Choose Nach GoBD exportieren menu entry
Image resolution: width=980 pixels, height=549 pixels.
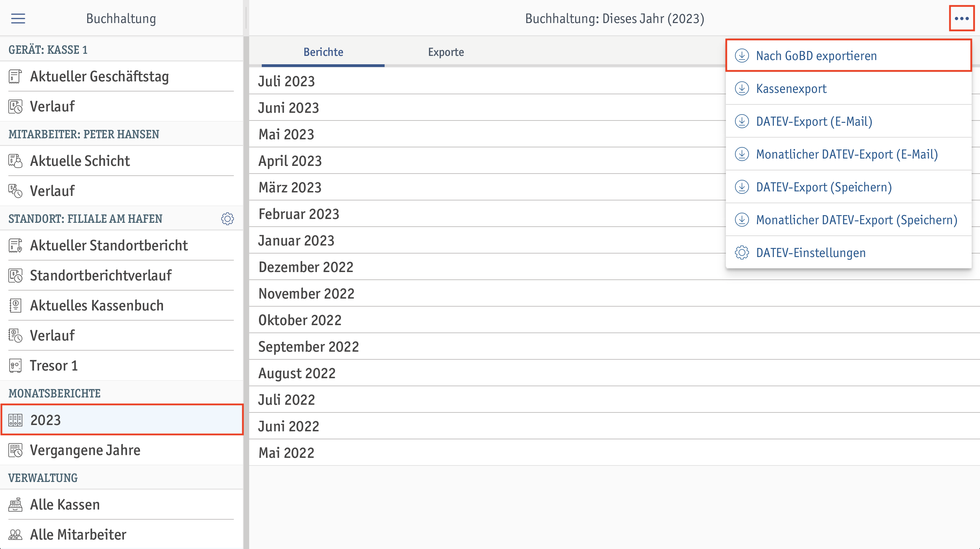pos(849,56)
